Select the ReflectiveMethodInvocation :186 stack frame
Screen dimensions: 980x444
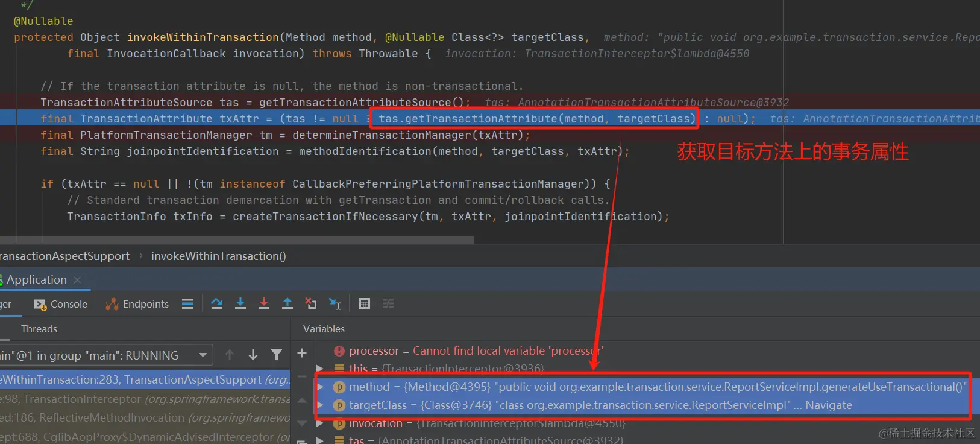pyautogui.click(x=145, y=417)
